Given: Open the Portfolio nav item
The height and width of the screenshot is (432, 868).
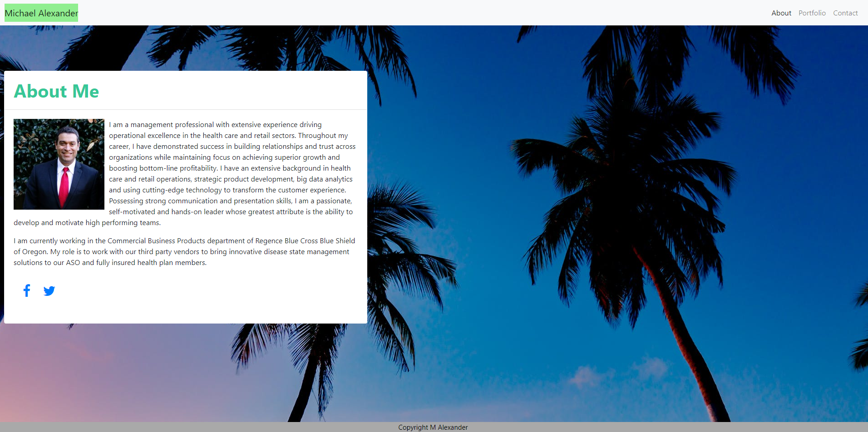Looking at the screenshot, I should point(812,13).
